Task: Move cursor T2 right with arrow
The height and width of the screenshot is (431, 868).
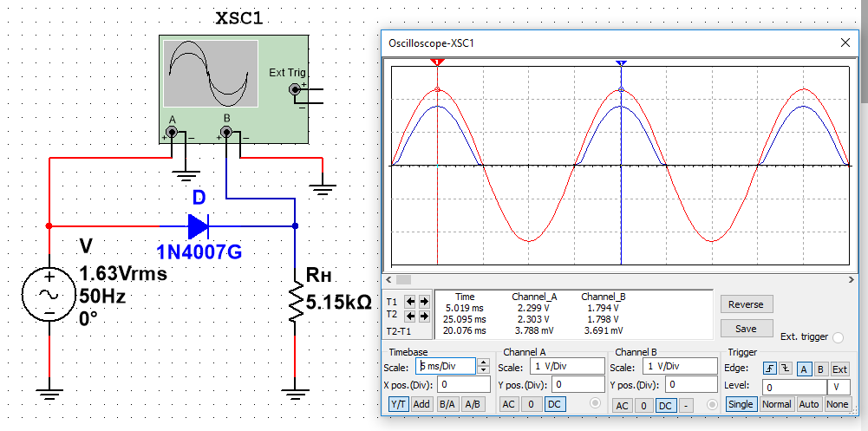Action: 423,316
